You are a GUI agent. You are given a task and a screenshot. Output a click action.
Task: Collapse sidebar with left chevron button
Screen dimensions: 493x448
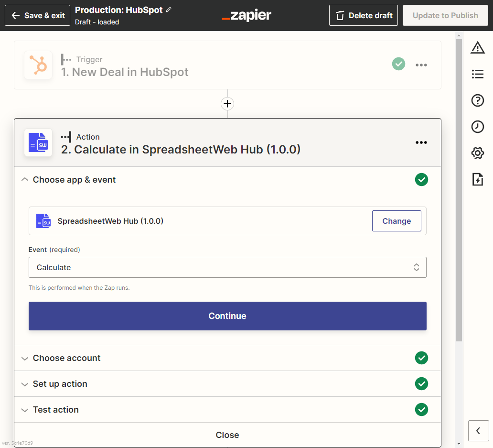pyautogui.click(x=478, y=431)
